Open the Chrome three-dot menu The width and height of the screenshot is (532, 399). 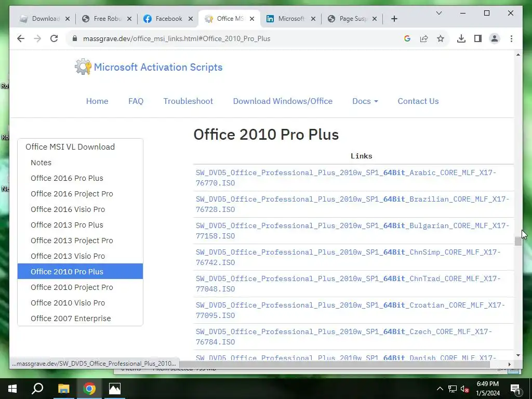coord(511,38)
